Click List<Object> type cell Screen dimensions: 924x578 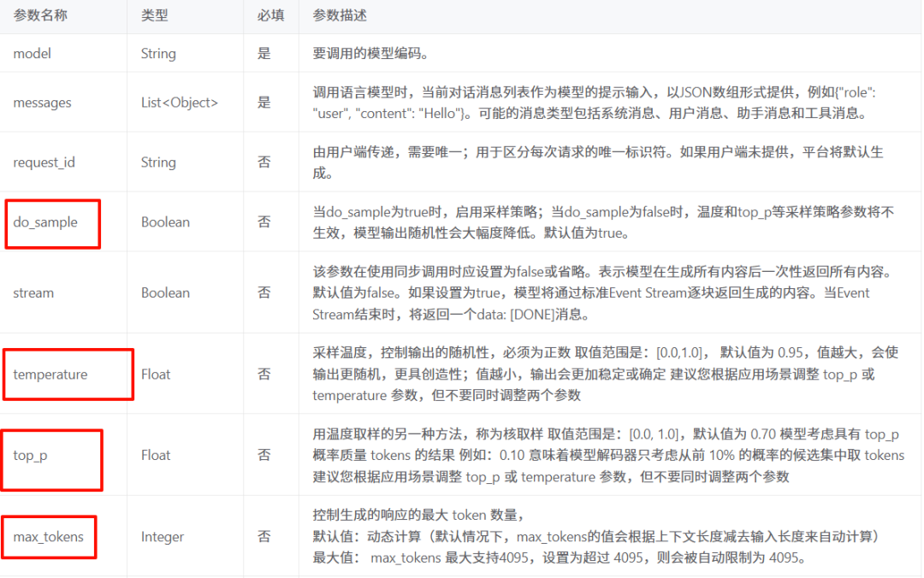pos(179,103)
